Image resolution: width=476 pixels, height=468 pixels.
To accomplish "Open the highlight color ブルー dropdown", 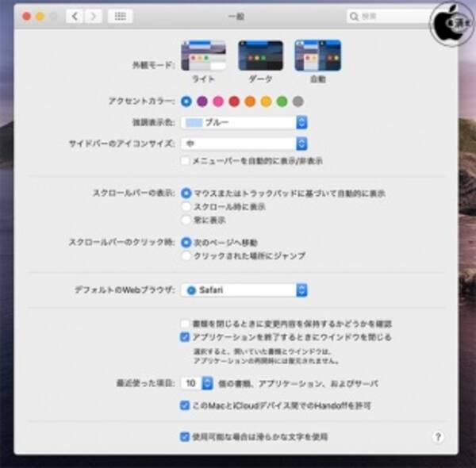I will click(244, 123).
